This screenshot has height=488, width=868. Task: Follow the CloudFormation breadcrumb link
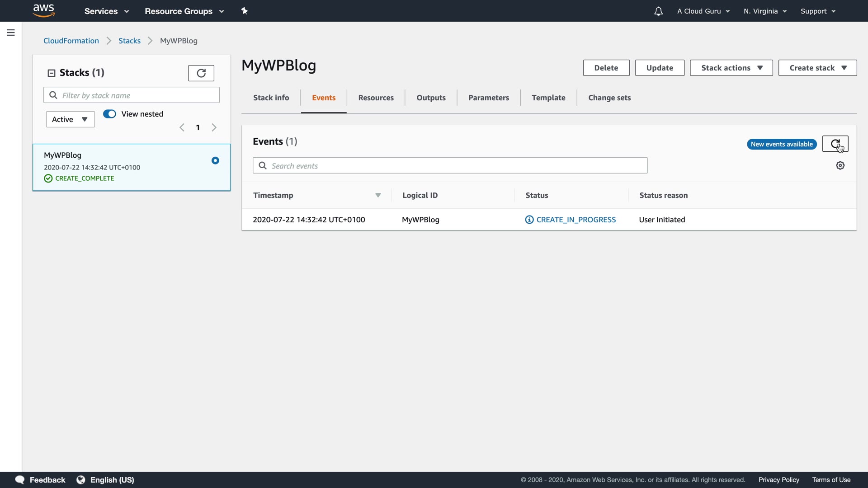coord(71,41)
